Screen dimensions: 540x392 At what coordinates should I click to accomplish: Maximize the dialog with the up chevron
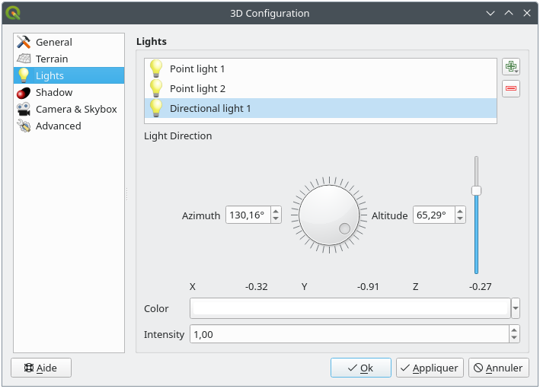tap(509, 13)
